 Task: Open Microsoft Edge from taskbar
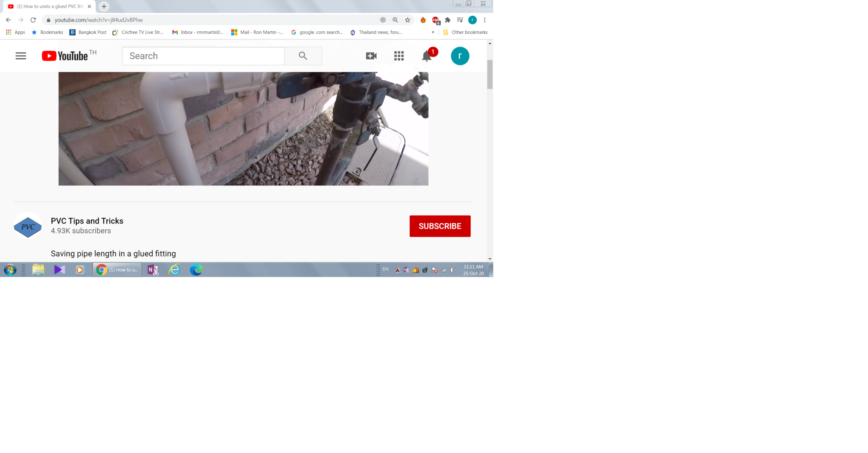195,270
